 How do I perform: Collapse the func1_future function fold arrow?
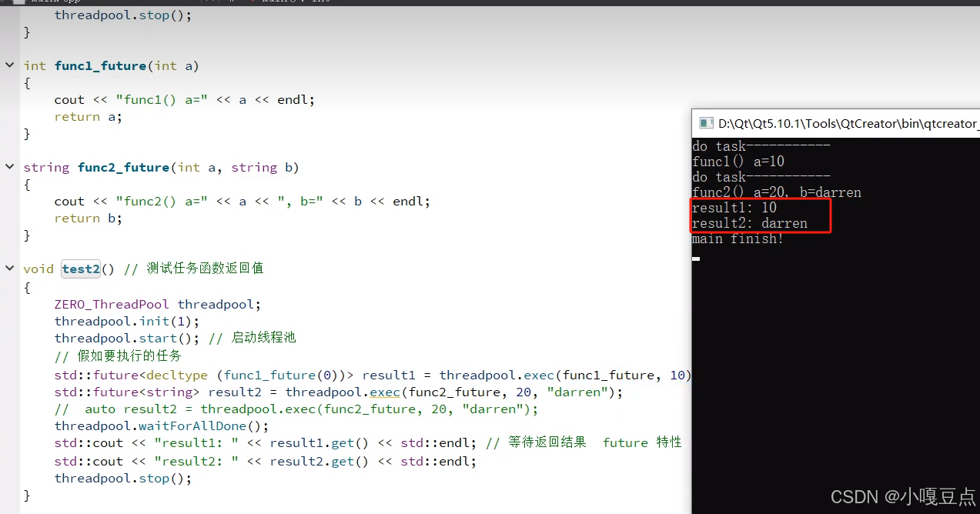[x=9, y=65]
